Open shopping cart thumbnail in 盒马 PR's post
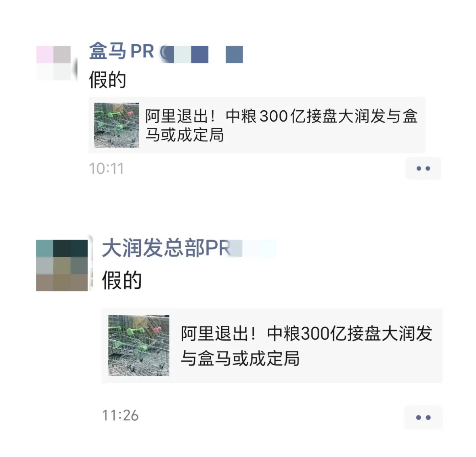The image size is (476, 457). [117, 125]
